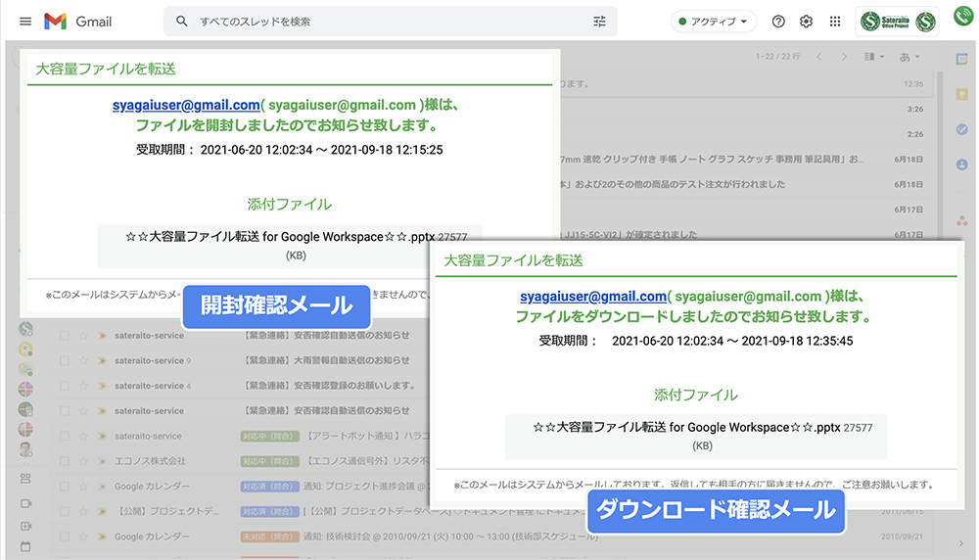
Task: Open syagaiuser@gmail.com link in the 開封 notice
Action: (186, 105)
